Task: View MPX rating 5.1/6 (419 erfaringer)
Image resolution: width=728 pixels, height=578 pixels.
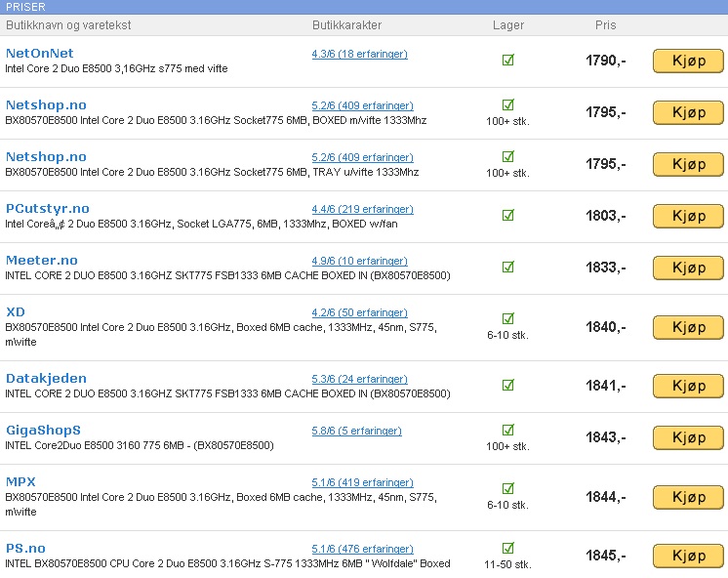Action: (362, 482)
